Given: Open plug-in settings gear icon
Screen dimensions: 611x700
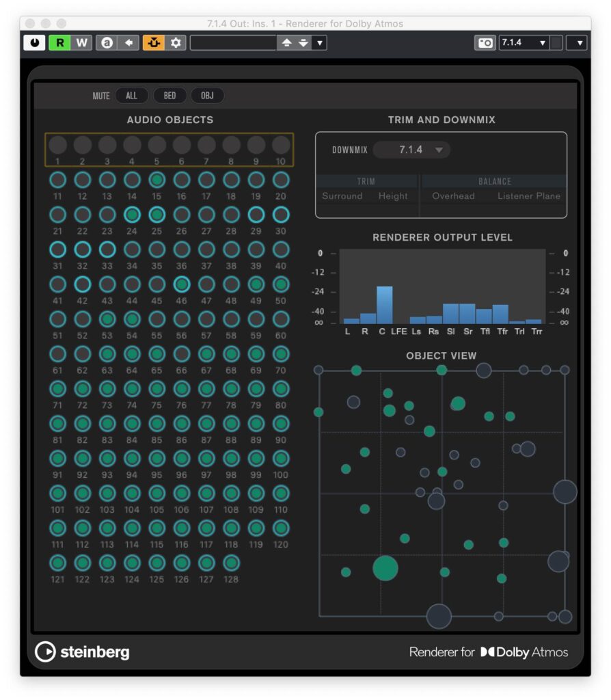Looking at the screenshot, I should (x=176, y=43).
